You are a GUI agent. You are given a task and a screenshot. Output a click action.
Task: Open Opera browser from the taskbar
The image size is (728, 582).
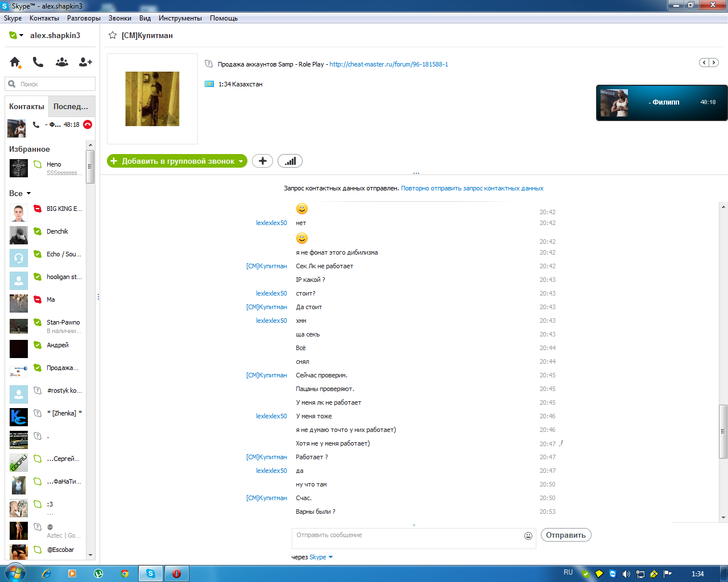(177, 573)
